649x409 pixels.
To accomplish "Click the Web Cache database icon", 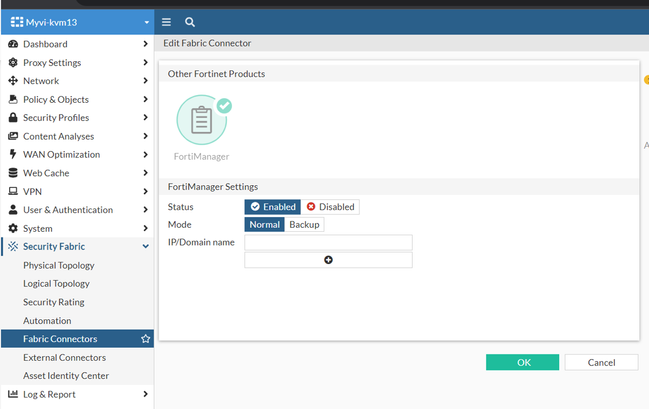I will coord(13,173).
